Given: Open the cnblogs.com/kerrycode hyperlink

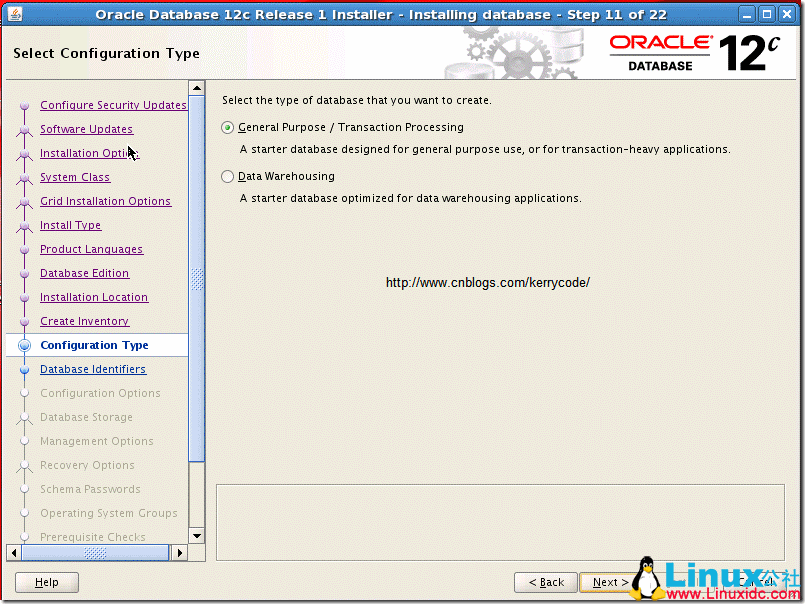Looking at the screenshot, I should (488, 282).
